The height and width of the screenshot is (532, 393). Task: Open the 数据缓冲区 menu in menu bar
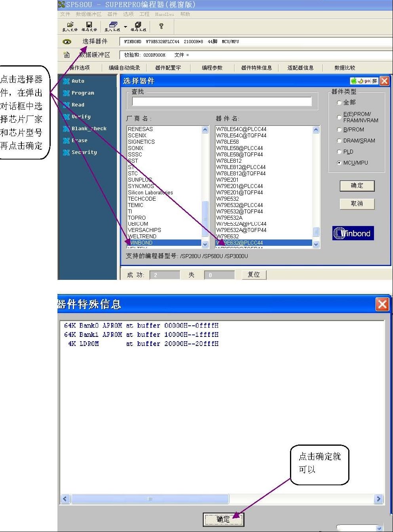click(x=89, y=14)
